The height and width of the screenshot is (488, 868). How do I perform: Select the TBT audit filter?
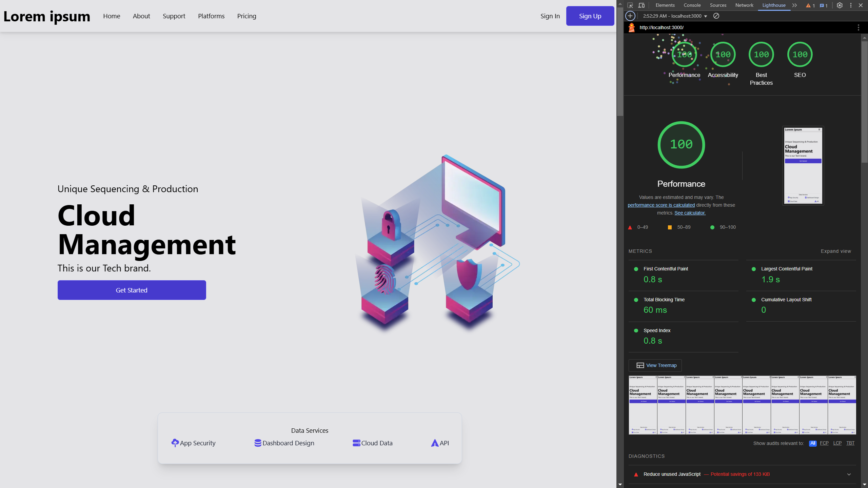point(850,443)
